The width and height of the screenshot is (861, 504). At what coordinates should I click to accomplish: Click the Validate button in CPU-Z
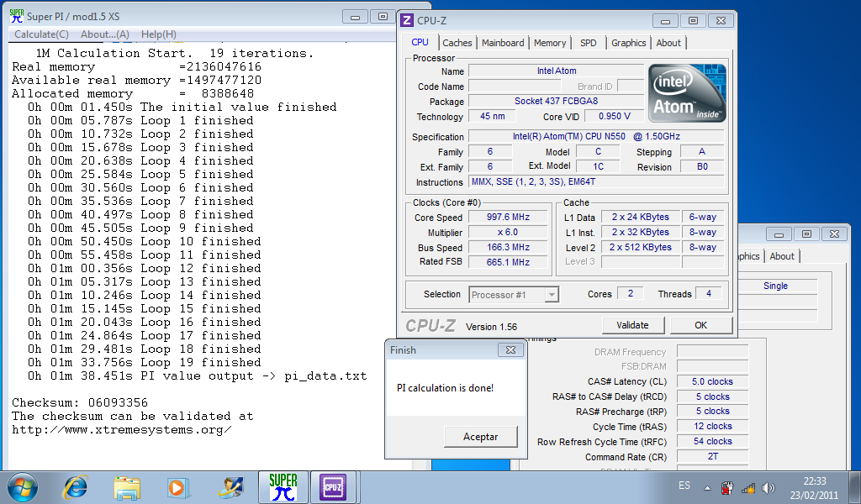(632, 325)
